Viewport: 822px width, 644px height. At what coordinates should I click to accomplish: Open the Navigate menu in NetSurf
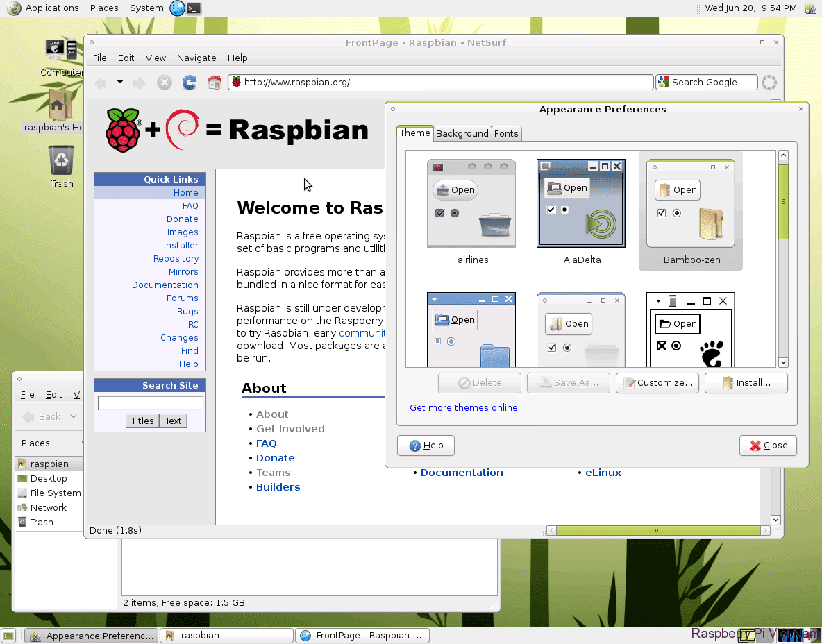pos(196,58)
